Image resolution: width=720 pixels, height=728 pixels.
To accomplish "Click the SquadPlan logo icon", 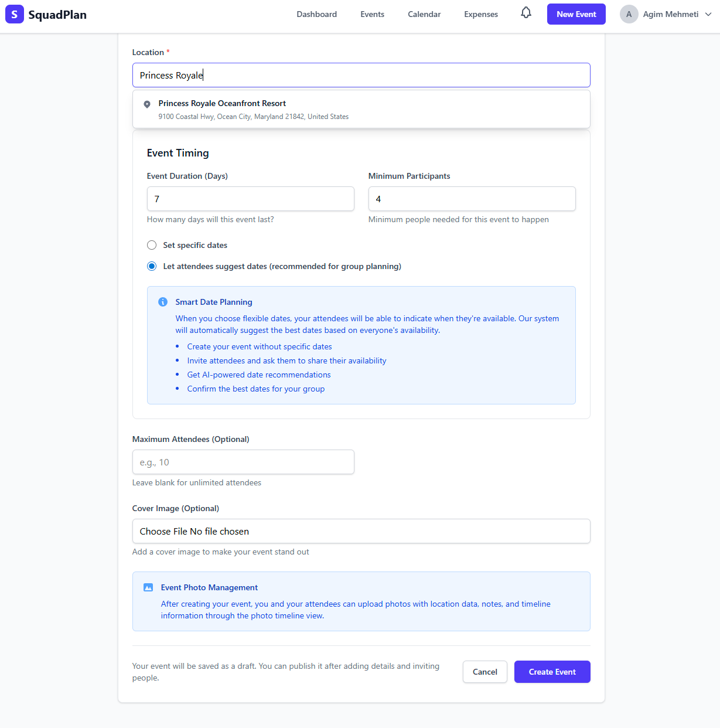I will (x=15, y=14).
